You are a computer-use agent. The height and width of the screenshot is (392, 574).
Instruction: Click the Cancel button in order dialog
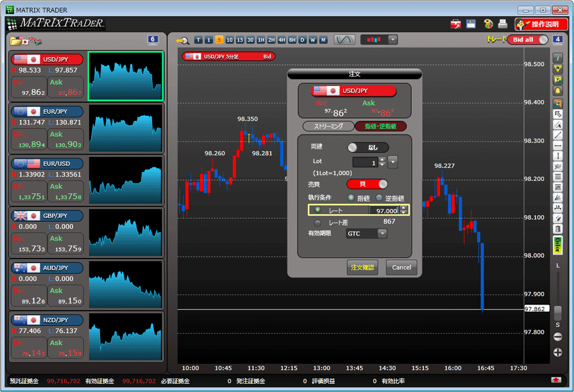tap(401, 267)
